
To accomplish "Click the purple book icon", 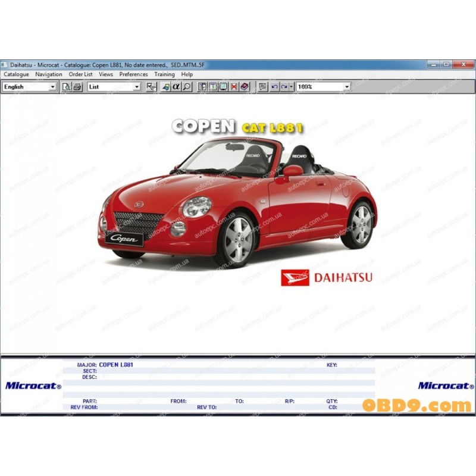I will coord(245,87).
